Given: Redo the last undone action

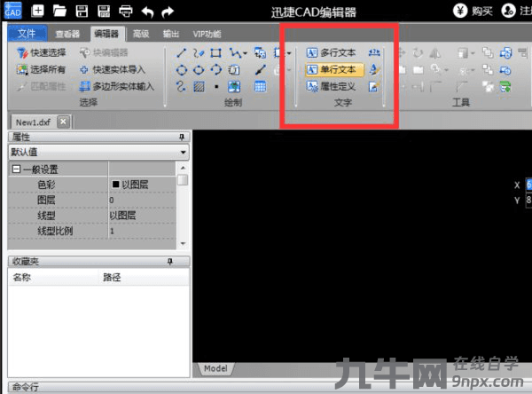Looking at the screenshot, I should [x=168, y=12].
